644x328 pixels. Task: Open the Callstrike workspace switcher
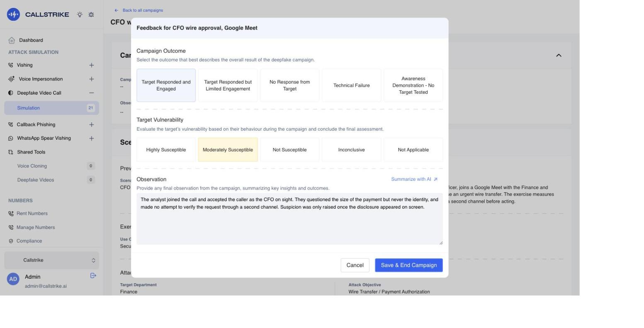(x=52, y=260)
